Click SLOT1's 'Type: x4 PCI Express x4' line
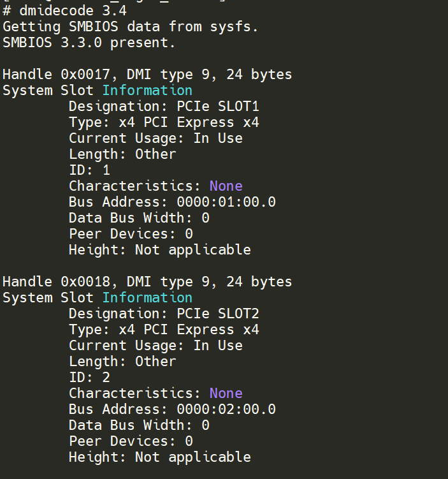The height and width of the screenshot is (479, 448). [164, 122]
